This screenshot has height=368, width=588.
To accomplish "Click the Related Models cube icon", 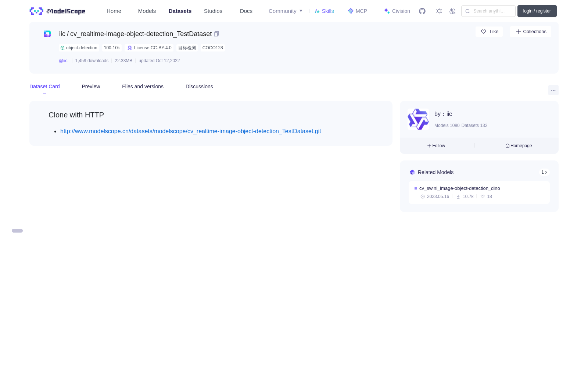I will pos(412,172).
